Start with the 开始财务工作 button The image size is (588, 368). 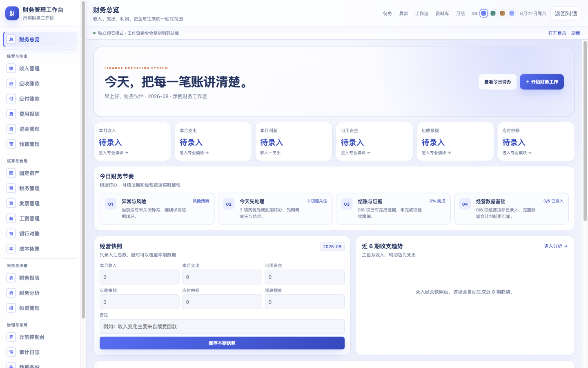[x=542, y=82]
